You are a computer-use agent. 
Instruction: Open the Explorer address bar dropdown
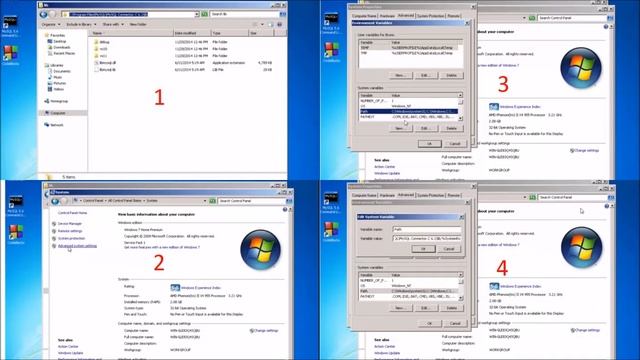(x=196, y=14)
